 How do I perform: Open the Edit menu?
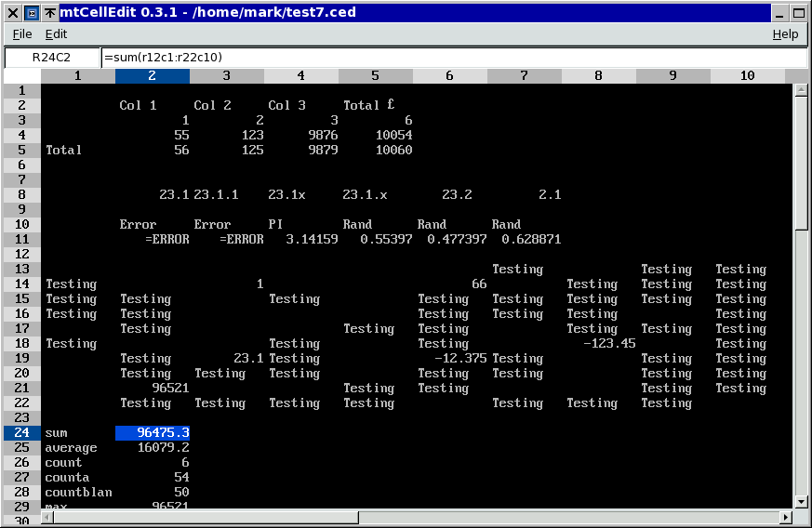(x=57, y=34)
